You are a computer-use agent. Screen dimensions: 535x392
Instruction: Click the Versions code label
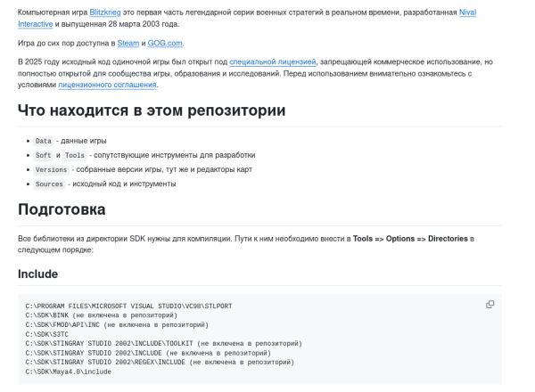(x=51, y=169)
